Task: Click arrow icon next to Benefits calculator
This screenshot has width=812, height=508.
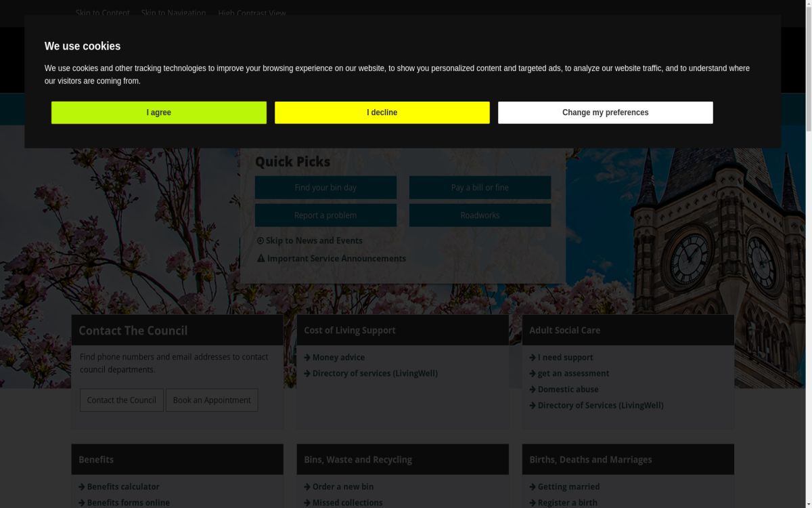Action: (82, 487)
